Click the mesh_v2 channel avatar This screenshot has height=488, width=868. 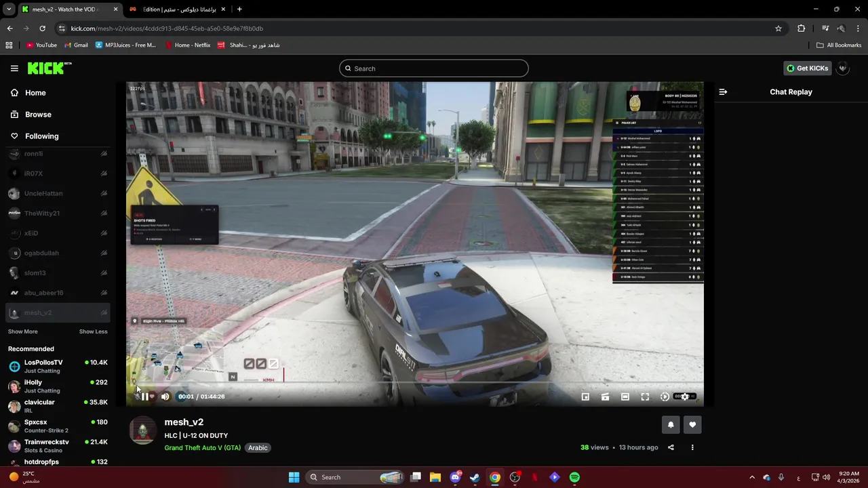coord(142,430)
